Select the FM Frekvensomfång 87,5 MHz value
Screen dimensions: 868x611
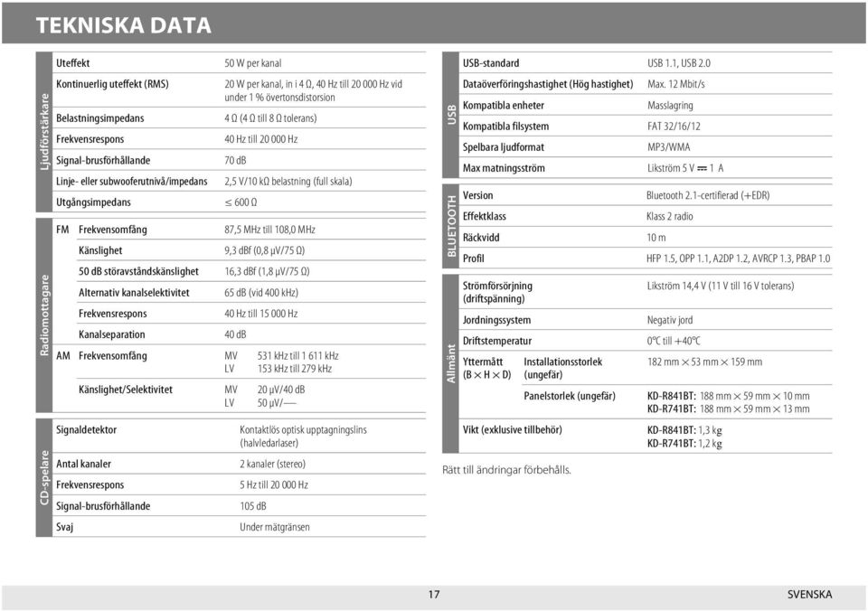(x=269, y=230)
